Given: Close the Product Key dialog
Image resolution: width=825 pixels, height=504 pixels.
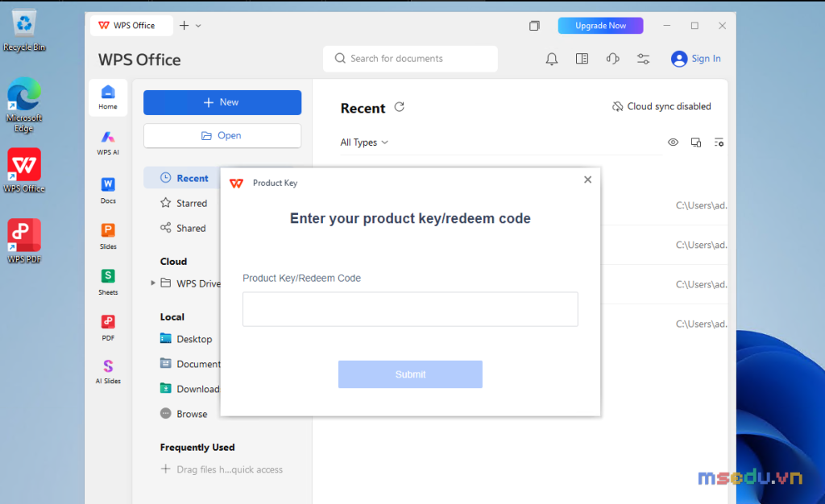Looking at the screenshot, I should [587, 180].
